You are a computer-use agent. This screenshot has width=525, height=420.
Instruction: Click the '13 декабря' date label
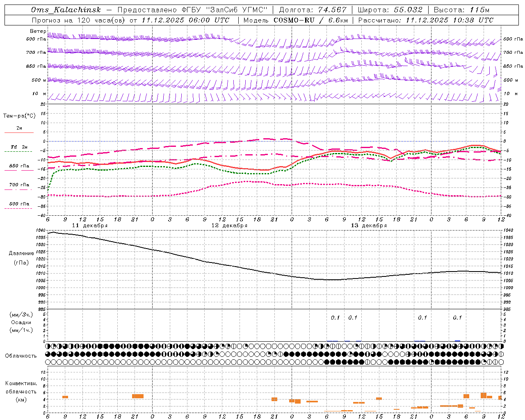[369, 226]
